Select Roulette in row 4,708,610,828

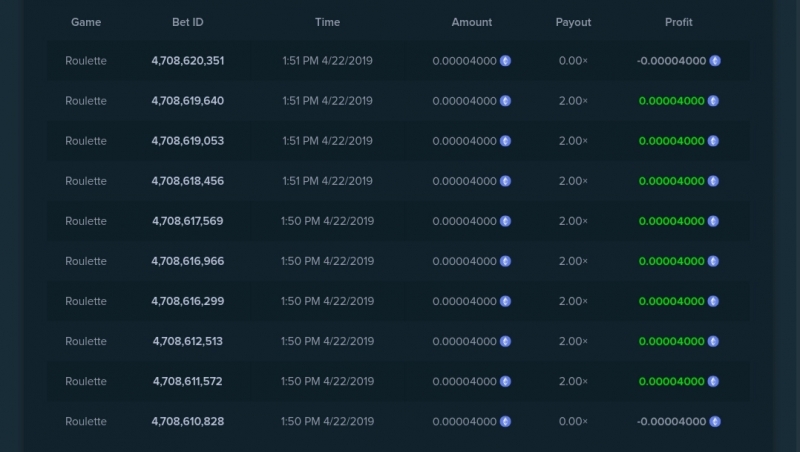pos(86,421)
